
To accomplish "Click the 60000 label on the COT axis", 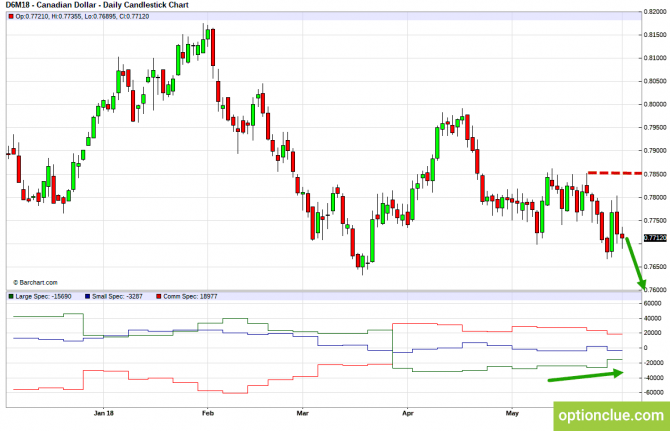I will (x=652, y=304).
